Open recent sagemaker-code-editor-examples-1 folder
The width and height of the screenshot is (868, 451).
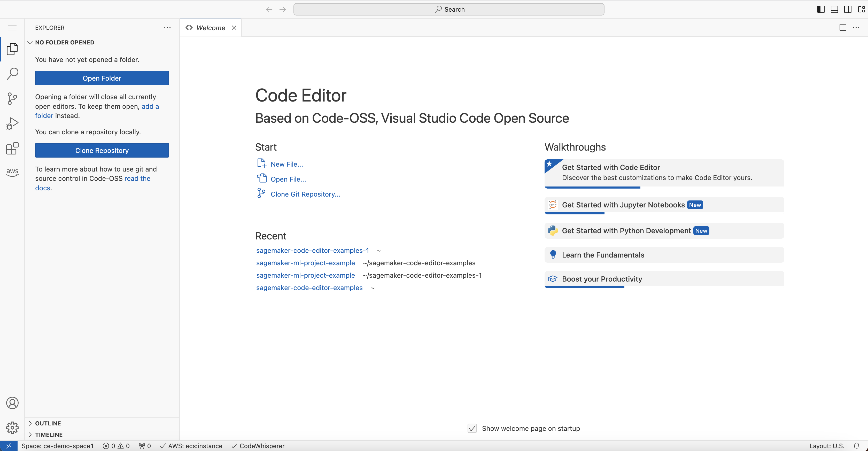(312, 250)
